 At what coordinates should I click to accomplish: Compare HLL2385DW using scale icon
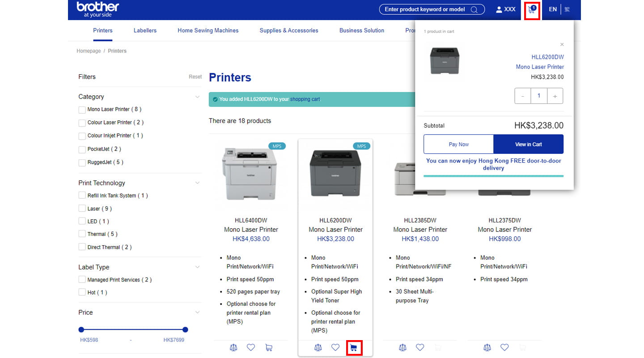click(x=402, y=347)
